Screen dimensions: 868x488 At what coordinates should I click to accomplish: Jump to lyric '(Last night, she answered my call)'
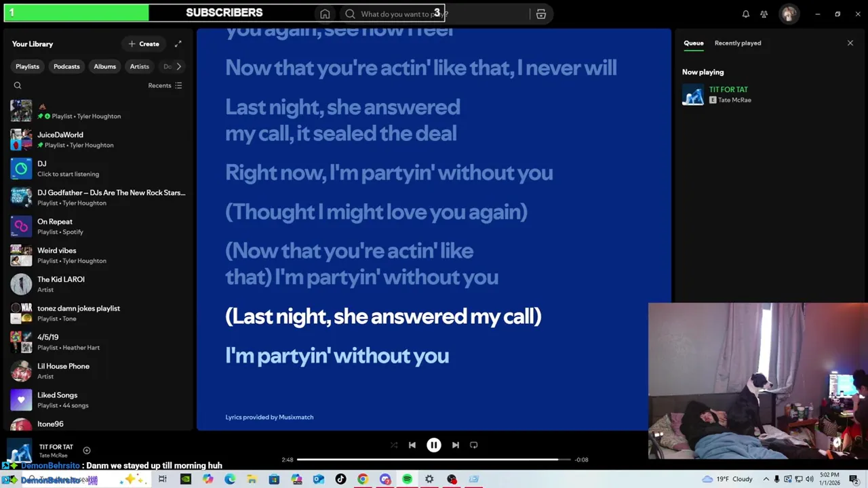coord(383,316)
